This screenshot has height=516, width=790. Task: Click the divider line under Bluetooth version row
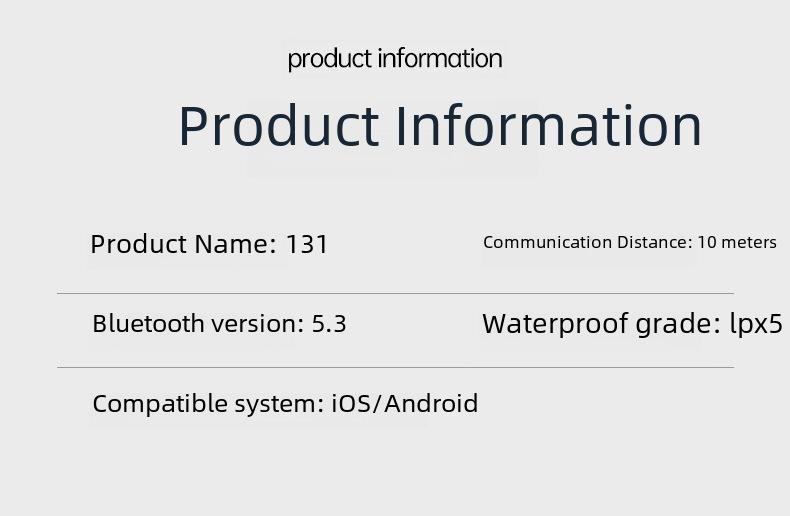(x=396, y=368)
